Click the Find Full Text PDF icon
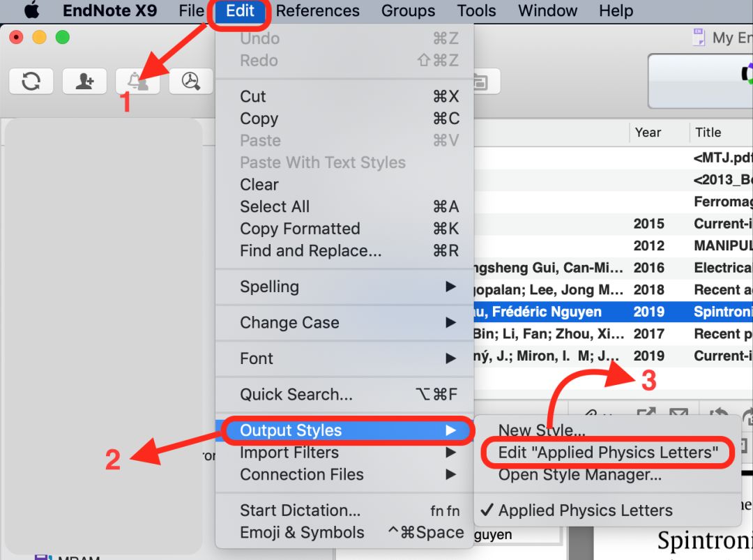The width and height of the screenshot is (753, 560). point(190,81)
